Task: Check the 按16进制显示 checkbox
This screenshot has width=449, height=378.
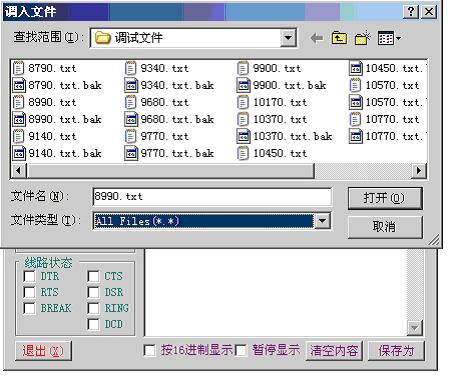Action: [x=149, y=350]
